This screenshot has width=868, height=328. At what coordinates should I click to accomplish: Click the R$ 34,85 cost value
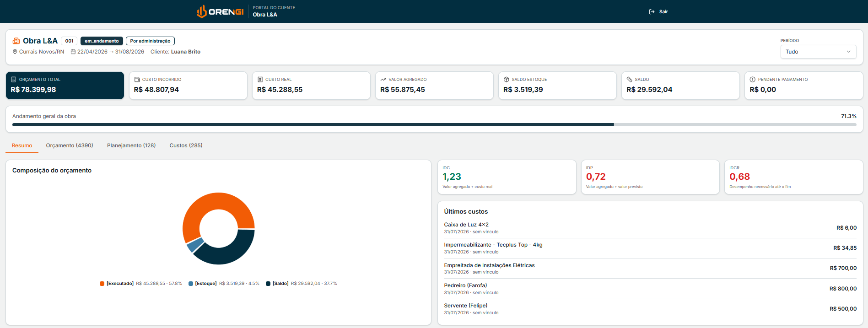pos(845,248)
